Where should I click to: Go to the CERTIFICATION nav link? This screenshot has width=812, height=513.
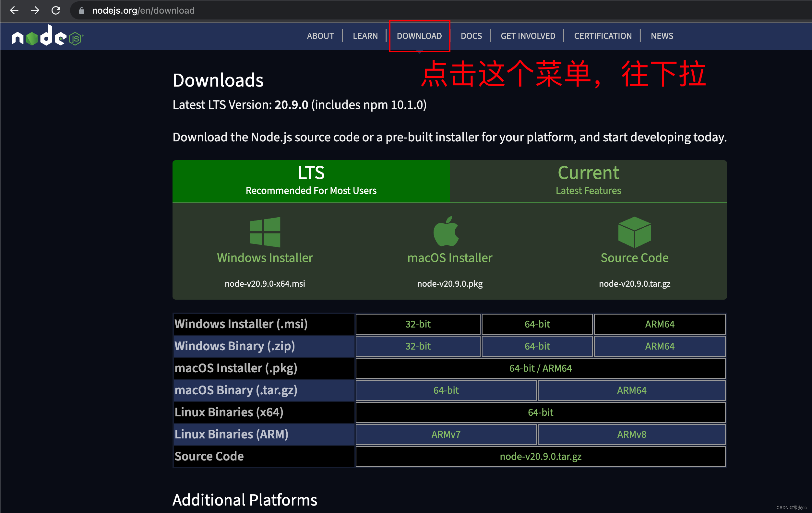(x=603, y=36)
